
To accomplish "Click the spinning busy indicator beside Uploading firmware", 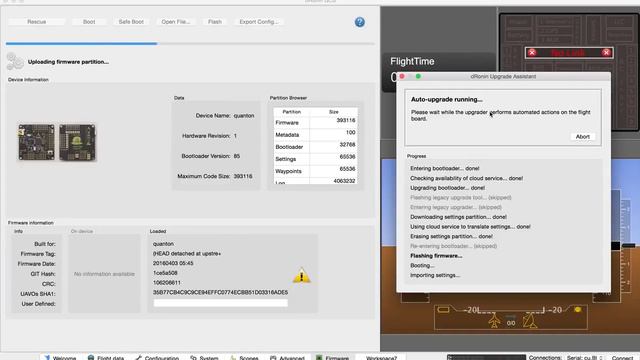I will 15,61.
